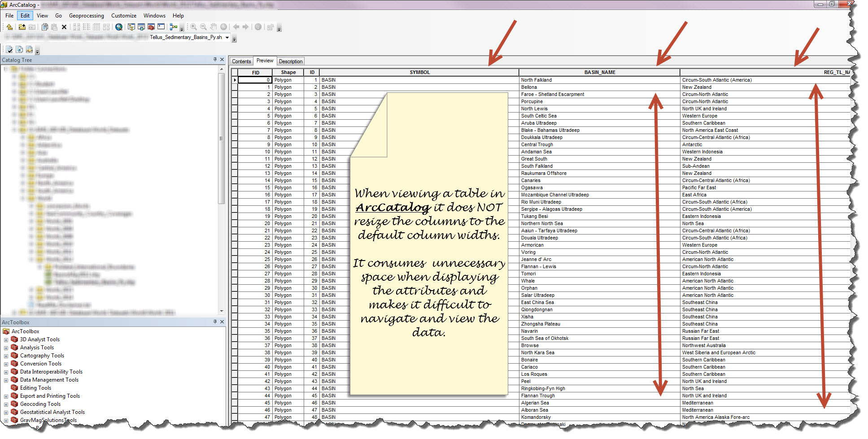Image resolution: width=868 pixels, height=439 pixels.
Task: Open the Customize menu
Action: [x=124, y=15]
